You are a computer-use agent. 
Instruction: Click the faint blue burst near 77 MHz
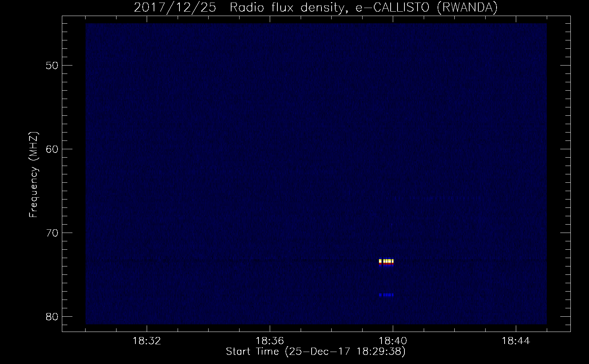point(386,295)
